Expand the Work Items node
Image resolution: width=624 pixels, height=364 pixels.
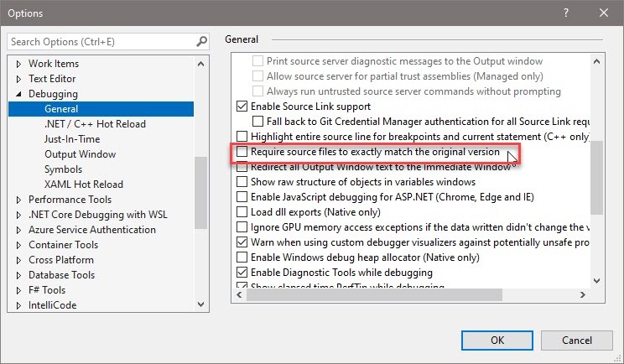point(19,64)
